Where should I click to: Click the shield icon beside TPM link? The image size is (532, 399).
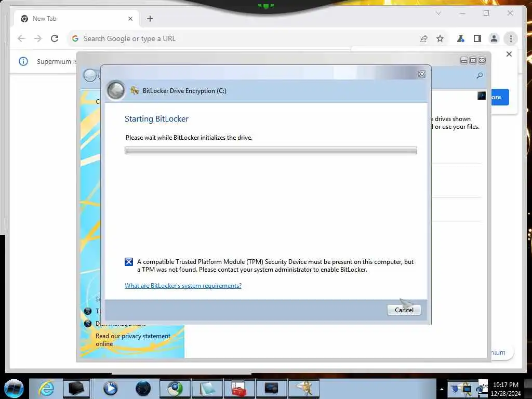click(88, 311)
